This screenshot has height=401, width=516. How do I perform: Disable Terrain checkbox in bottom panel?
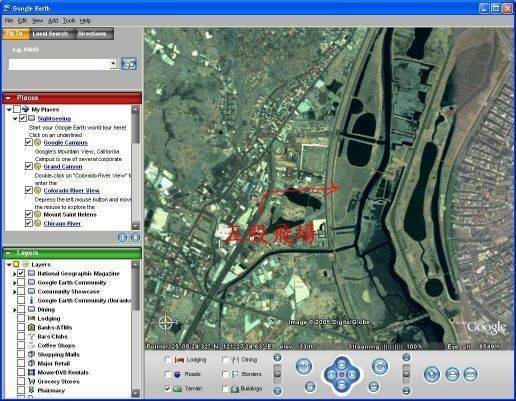pyautogui.click(x=168, y=389)
